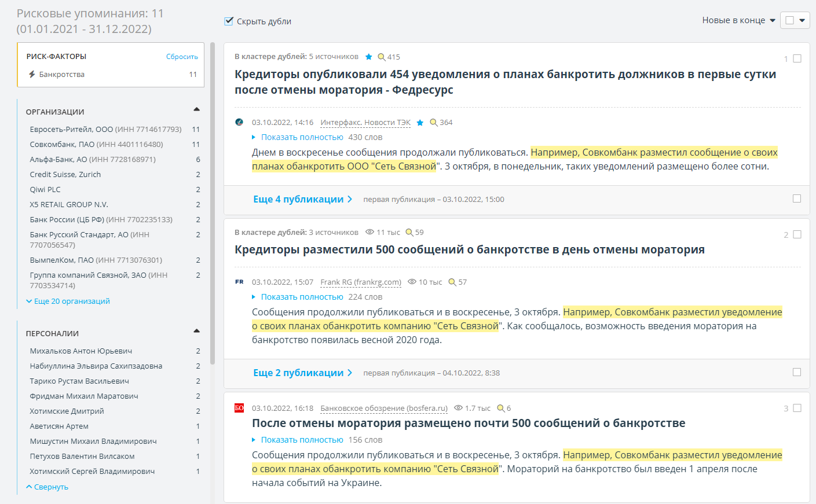The height and width of the screenshot is (504, 816).
Task: Click the magnifier icon next to 364
Action: (x=433, y=123)
